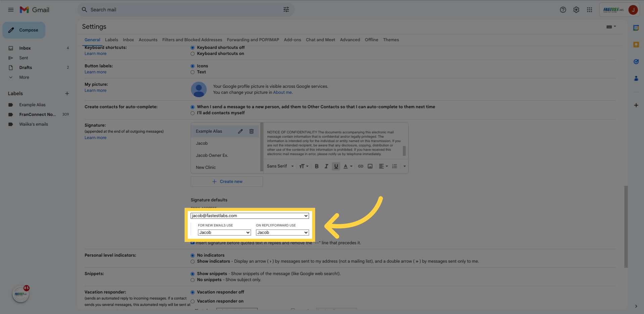Open About me link
Image resolution: width=644 pixels, height=314 pixels.
point(282,92)
